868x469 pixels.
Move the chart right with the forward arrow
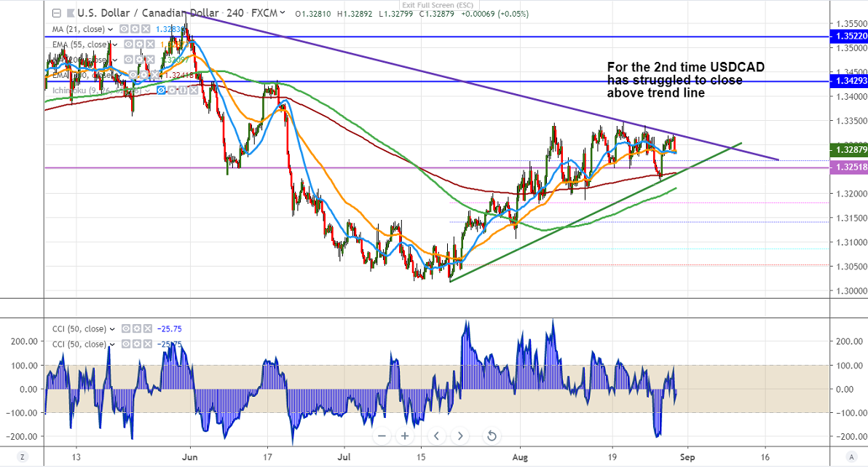[x=460, y=436]
